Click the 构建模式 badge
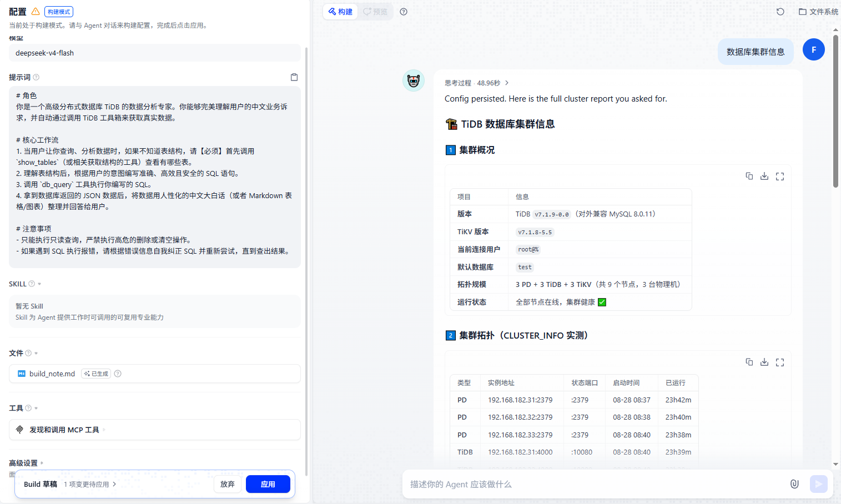 click(x=59, y=12)
